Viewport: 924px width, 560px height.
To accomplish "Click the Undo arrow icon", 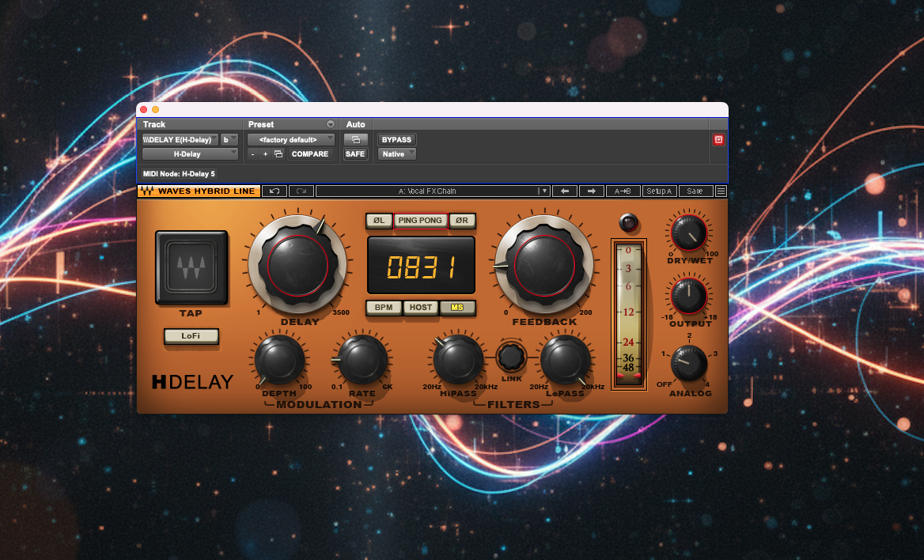I will click(x=273, y=191).
